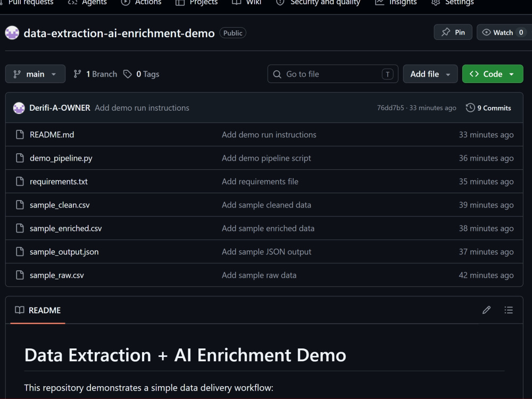Screen dimensions: 532x399
Task: Open 'Add sample enriched data' commit message
Action: [268, 228]
